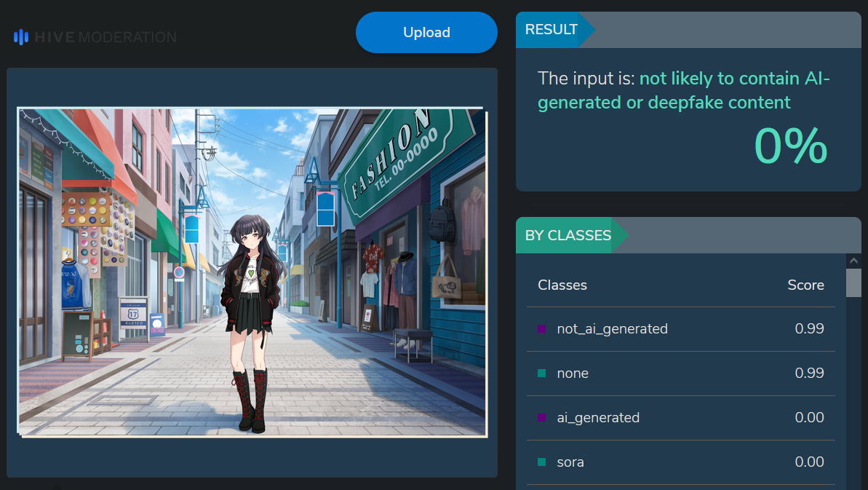Click the Score column header

(805, 285)
